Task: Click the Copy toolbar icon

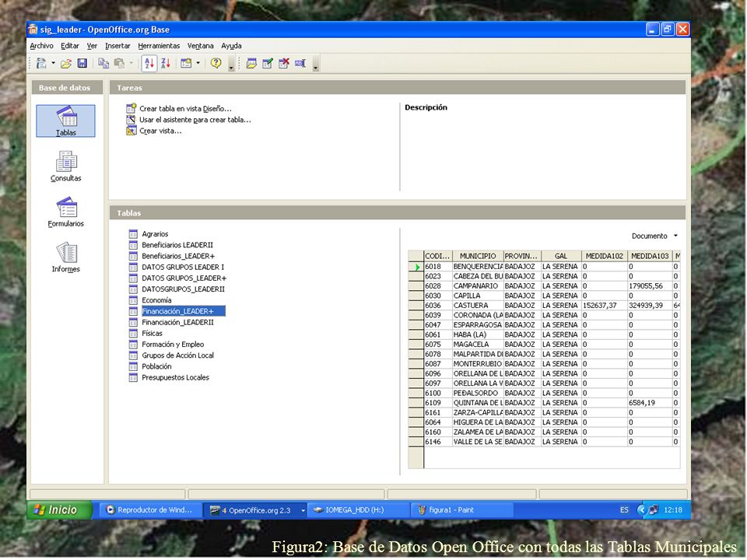Action: pos(103,63)
